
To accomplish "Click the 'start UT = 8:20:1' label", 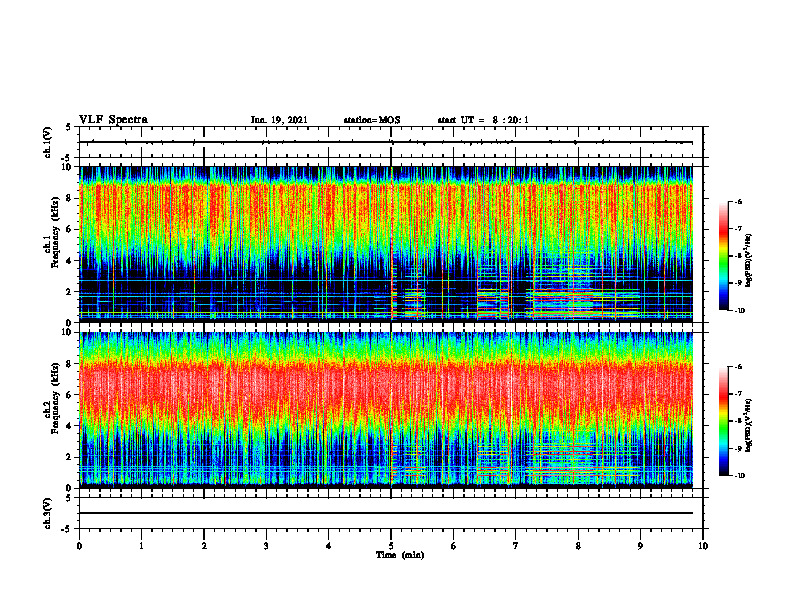I will [x=483, y=120].
